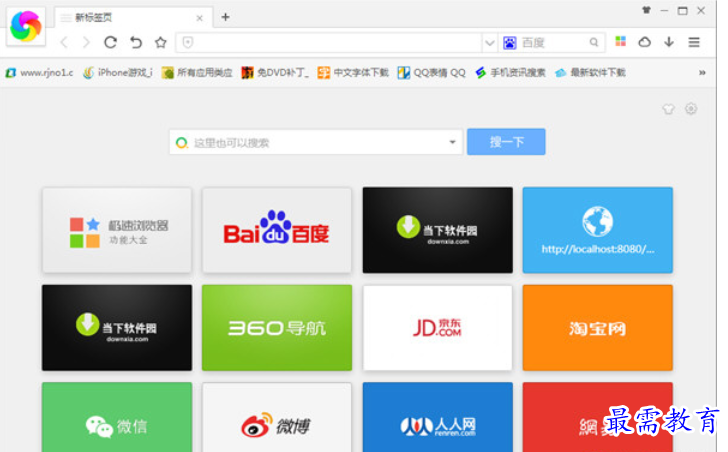The image size is (728, 452).
Task: Click the Baidu paw search engine icon
Action: click(510, 43)
